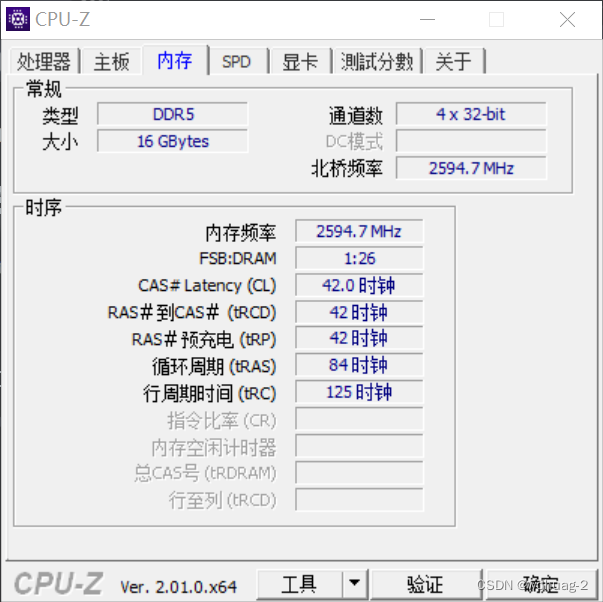Switch to the 处理器 tab
This screenshot has width=603, height=602.
(x=44, y=61)
